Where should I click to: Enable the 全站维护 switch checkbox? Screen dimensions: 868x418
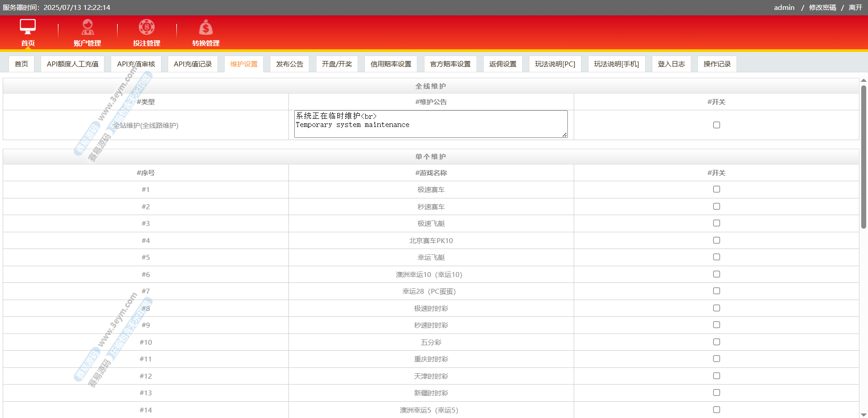[x=716, y=125]
